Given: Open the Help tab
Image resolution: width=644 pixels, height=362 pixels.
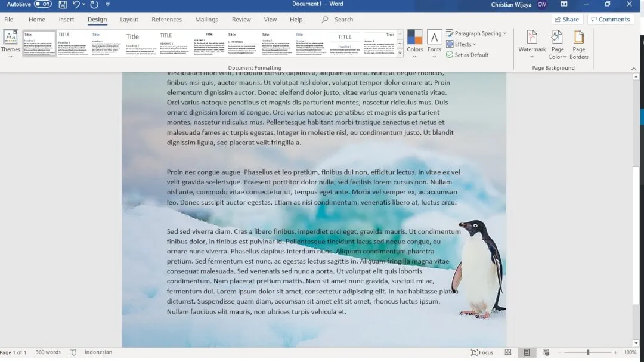Looking at the screenshot, I should 296,19.
